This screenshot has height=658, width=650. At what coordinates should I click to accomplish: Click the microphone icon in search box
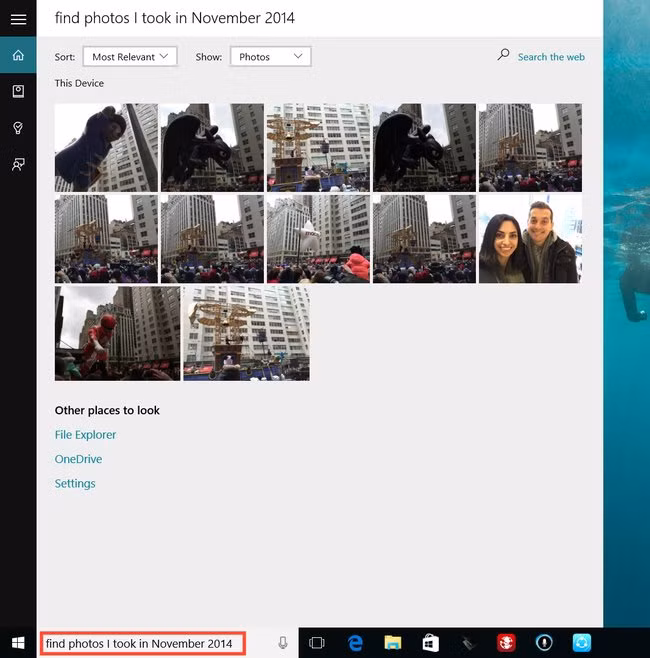[283, 643]
